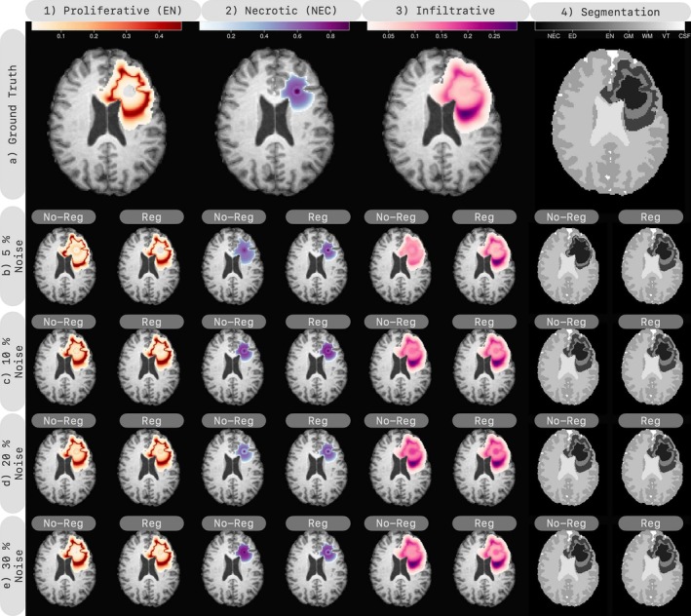Click the Infiltrative pink-purple colorbar
Viewport: 691px width, 616px height.
coord(442,26)
